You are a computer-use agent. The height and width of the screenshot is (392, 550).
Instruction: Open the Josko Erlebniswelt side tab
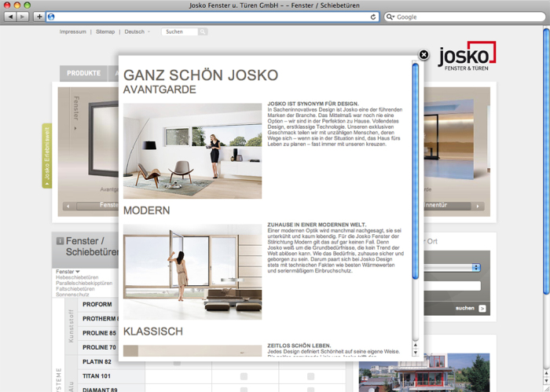click(x=46, y=156)
